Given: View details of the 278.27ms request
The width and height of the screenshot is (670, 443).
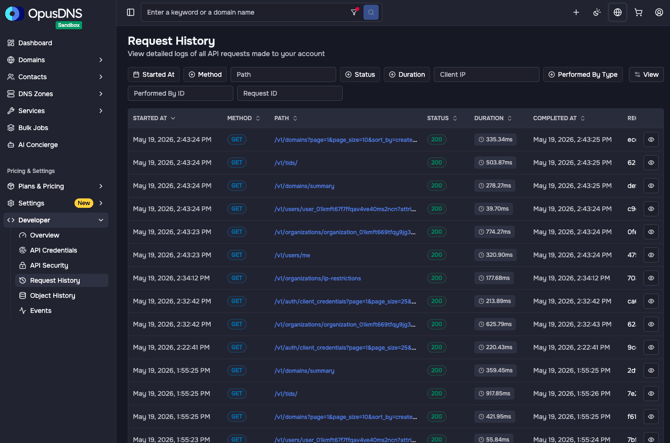Looking at the screenshot, I should 651,186.
